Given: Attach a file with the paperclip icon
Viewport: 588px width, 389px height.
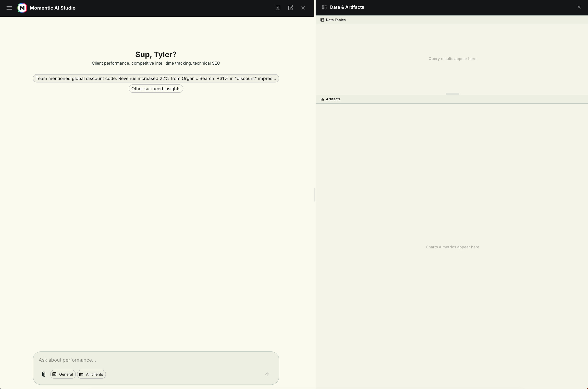Looking at the screenshot, I should click(44, 374).
